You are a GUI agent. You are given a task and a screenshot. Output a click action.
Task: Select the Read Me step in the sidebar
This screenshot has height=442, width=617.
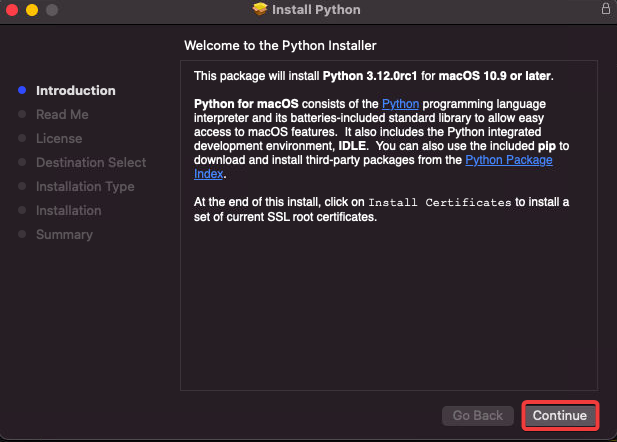tap(62, 115)
